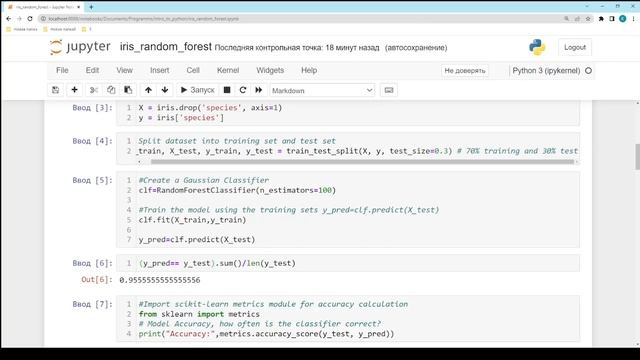640x360 pixels.
Task: Open the first bookmarks bar folder
Action: [22, 29]
